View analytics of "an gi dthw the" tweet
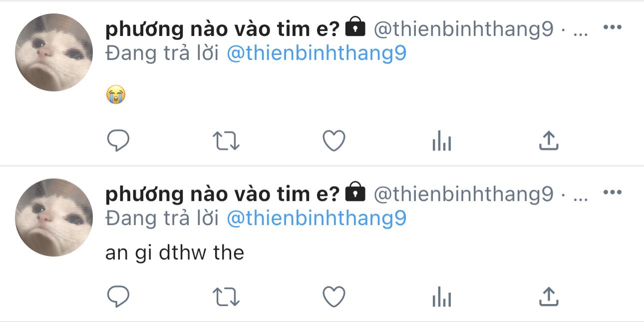The height and width of the screenshot is (322, 644). point(441,298)
